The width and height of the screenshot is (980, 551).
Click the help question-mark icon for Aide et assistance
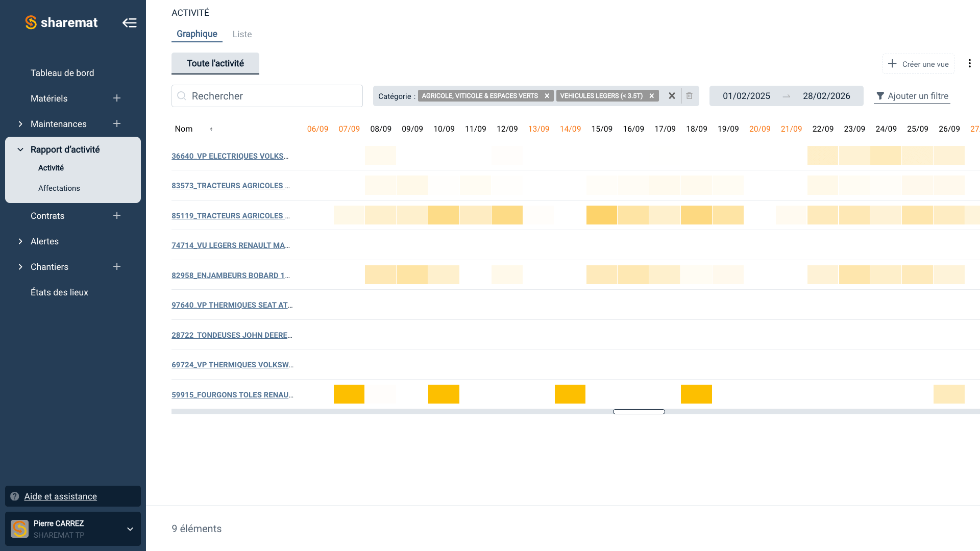pos(15,496)
